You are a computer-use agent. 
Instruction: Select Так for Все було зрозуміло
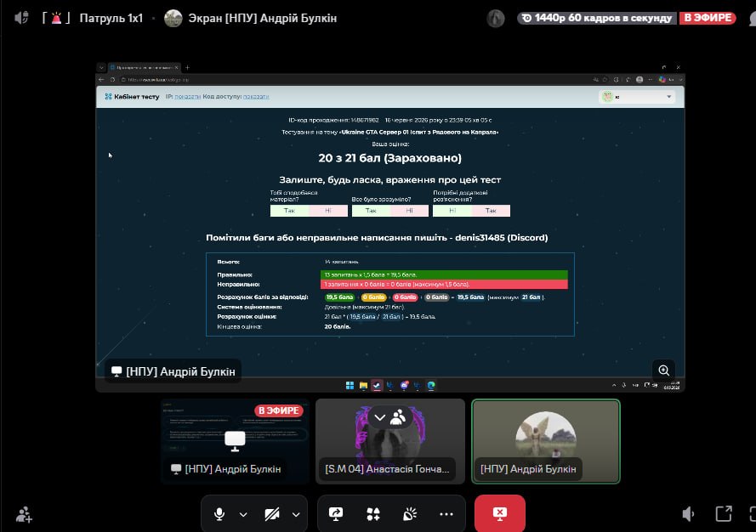[x=371, y=211]
